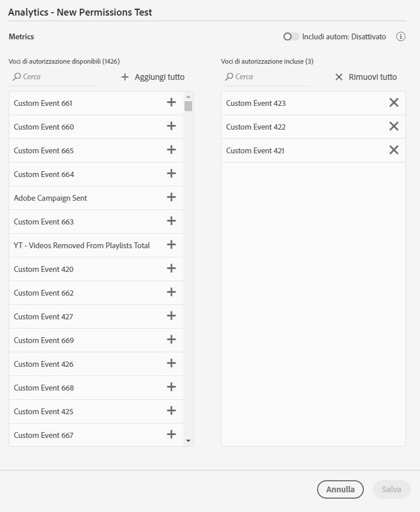Focus the available permissions Cerca field
The image size is (420, 512).
pos(53,77)
